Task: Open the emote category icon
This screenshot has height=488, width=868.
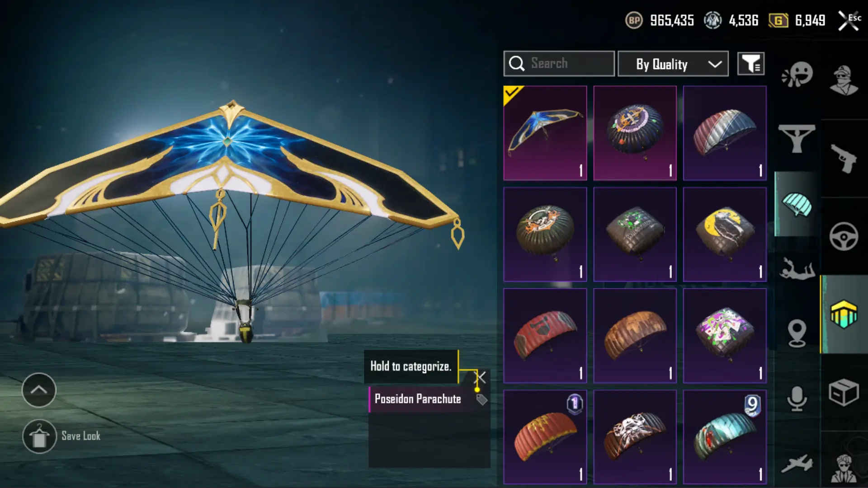Action: (x=797, y=75)
